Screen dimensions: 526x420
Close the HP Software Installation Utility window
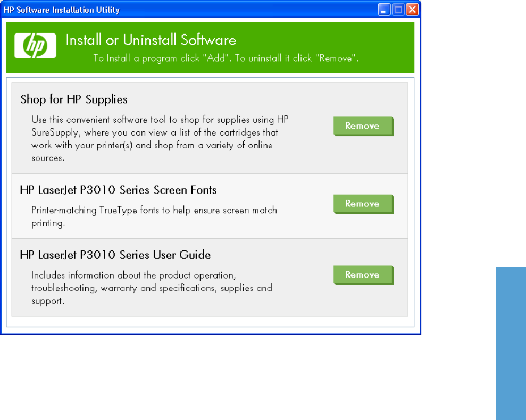tap(412, 10)
